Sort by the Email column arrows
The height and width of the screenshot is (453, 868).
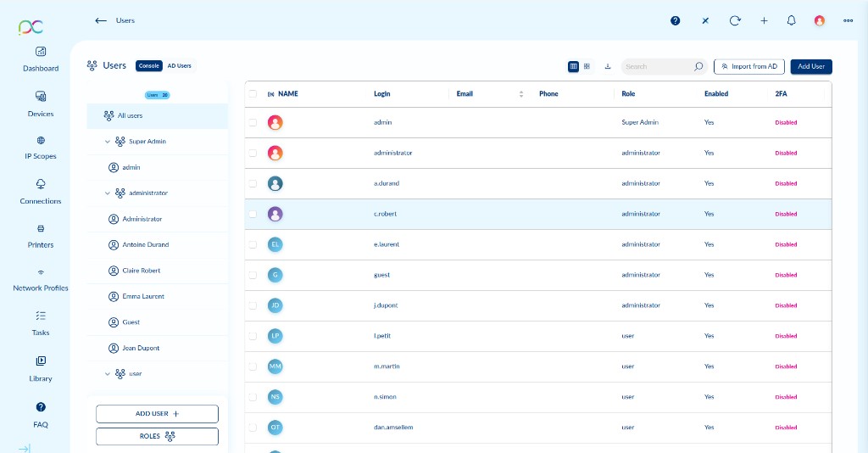point(521,94)
